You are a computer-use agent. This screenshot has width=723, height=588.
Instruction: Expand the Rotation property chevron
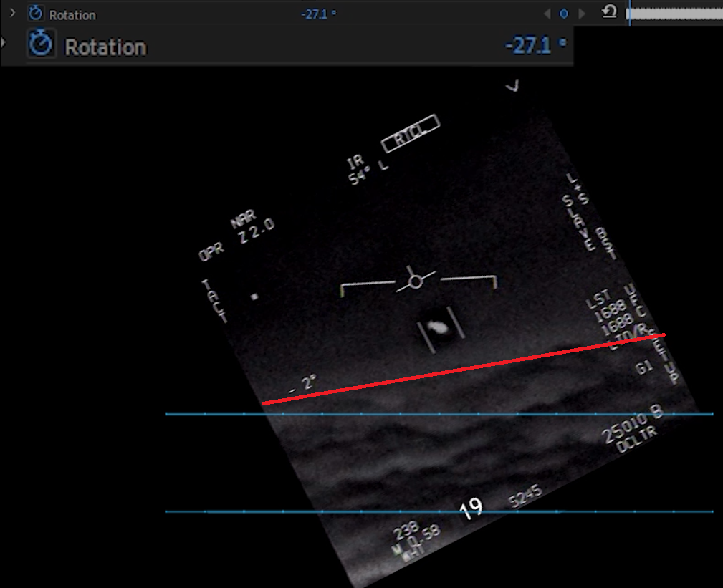(12, 13)
